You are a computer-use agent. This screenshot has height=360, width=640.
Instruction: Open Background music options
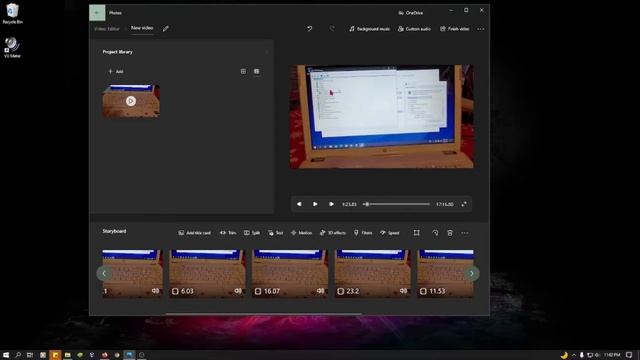369,29
